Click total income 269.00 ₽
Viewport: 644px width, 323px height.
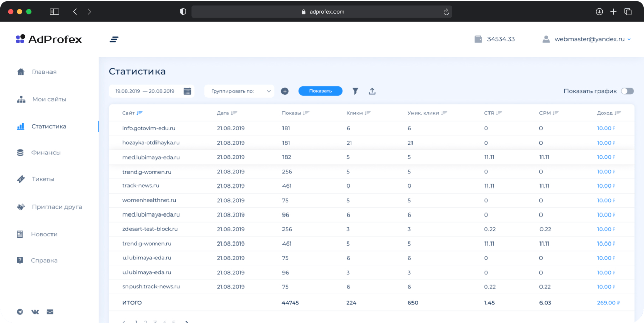608,303
